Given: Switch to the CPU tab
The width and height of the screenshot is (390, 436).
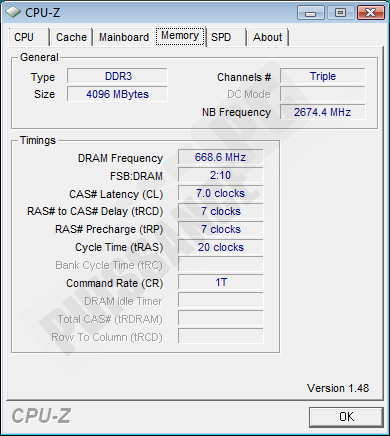Looking at the screenshot, I should 29,37.
